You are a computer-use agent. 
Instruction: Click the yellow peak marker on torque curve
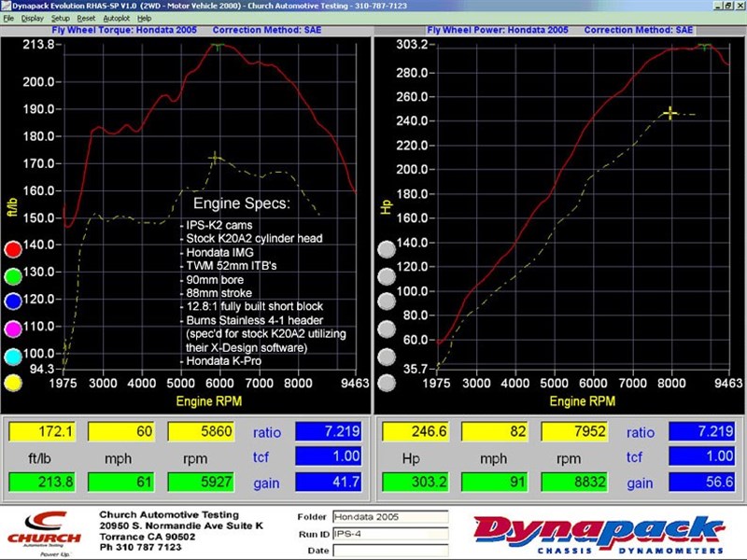215,157
